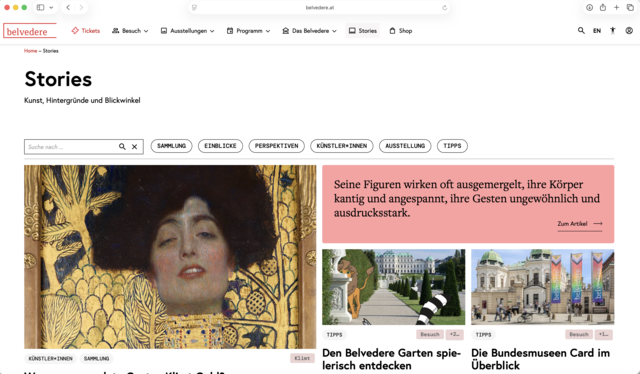The width and height of the screenshot is (640, 374).
Task: Click TIPPS label under the garden story
Action: 334,335
